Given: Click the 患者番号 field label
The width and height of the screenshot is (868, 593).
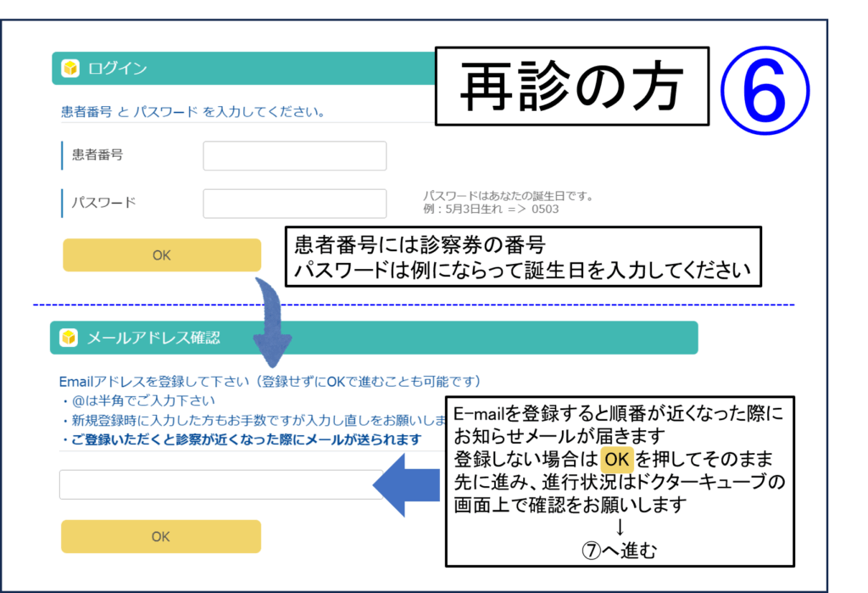Looking at the screenshot, I should point(97,155).
